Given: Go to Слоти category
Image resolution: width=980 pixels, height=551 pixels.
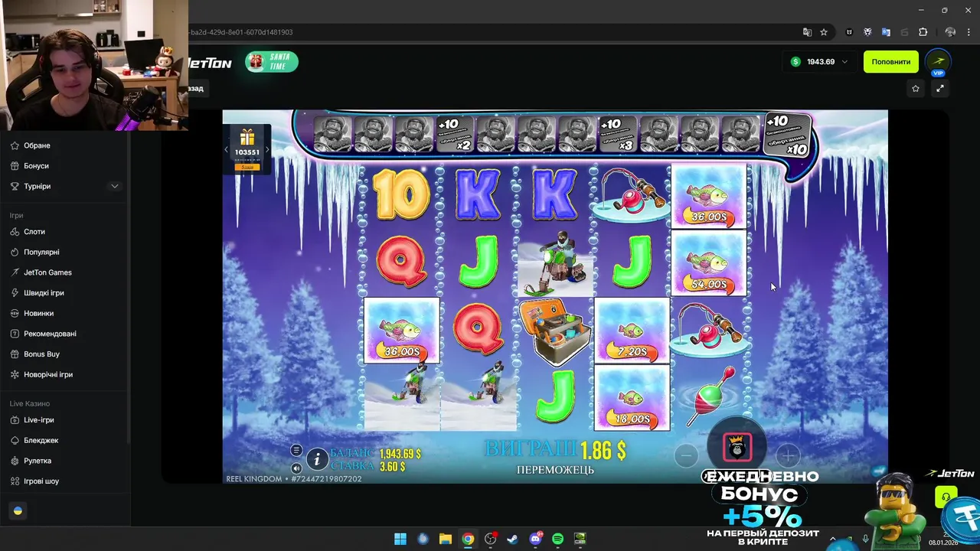Looking at the screenshot, I should point(34,232).
